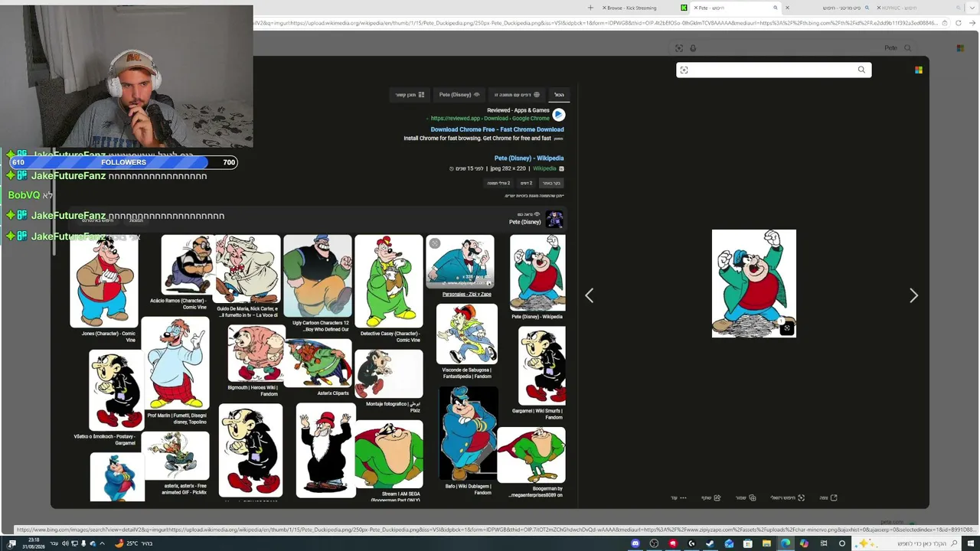Image resolution: width=980 pixels, height=551 pixels.
Task: Open 'Bafo | Wiki Dublagem' thumbnail
Action: click(469, 433)
